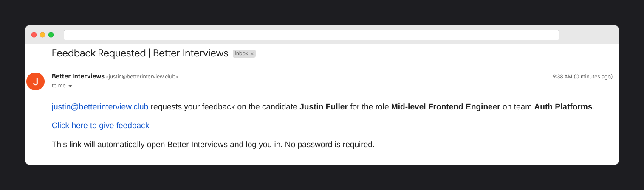Click the phrase "requests your feedback on the candidate"
Screen dimensions: 644x190
point(224,107)
